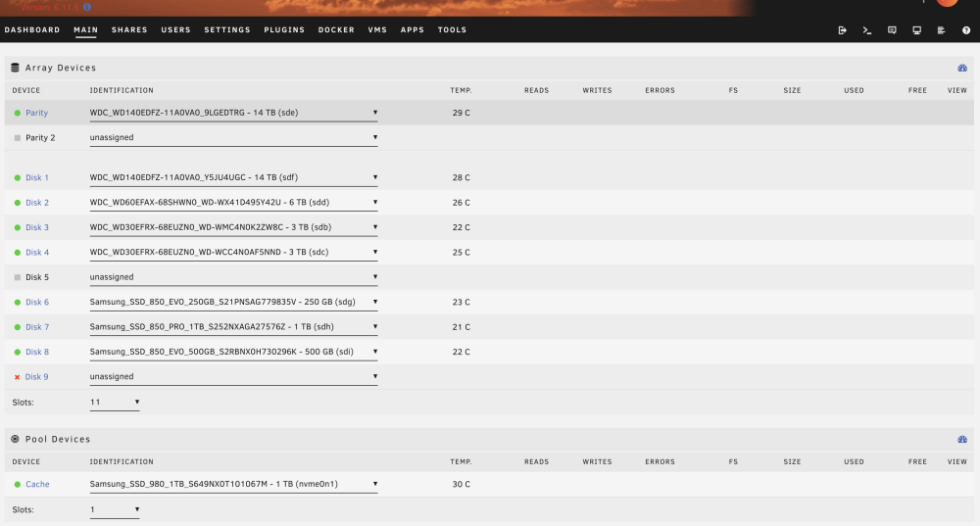
Task: Click the green status dot for Cache
Action: coord(18,484)
